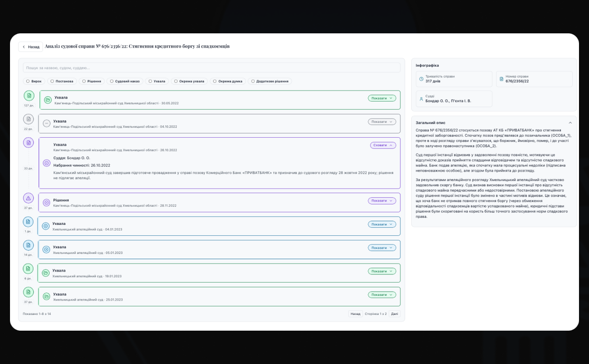Image resolution: width=589 pixels, height=364 pixels.
Task: Select the Постанова filter chip
Action: click(x=61, y=81)
